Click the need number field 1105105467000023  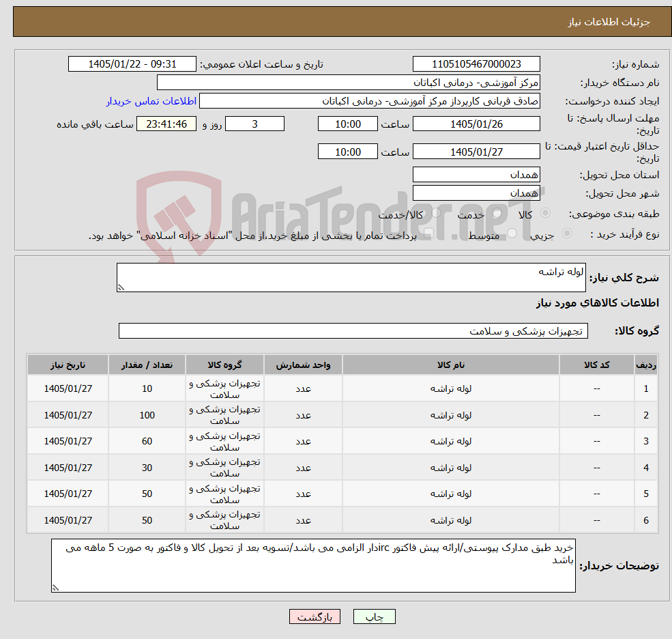[x=476, y=64]
